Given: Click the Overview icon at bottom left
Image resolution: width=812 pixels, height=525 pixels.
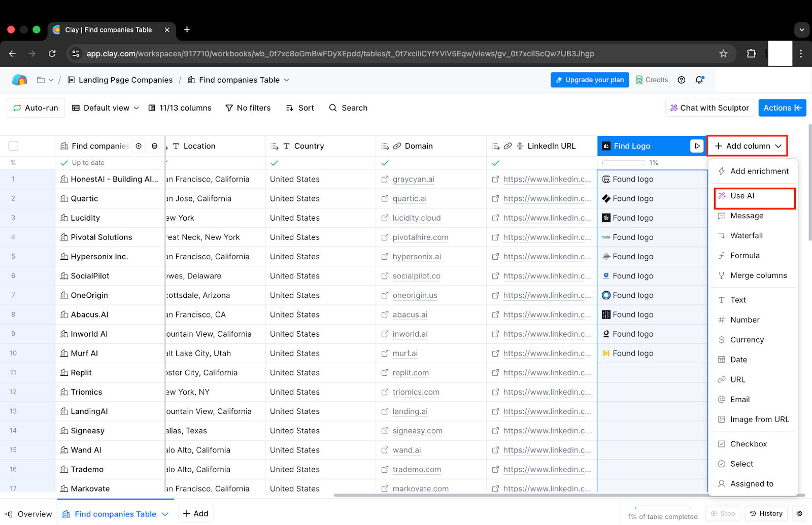Looking at the screenshot, I should tap(9, 514).
